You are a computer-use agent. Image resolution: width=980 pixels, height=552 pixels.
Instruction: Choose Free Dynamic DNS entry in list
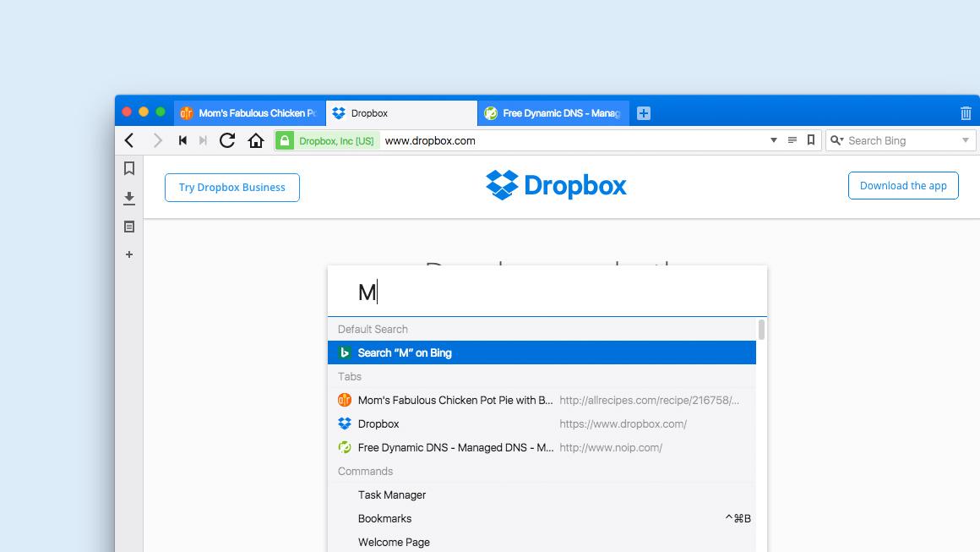pyautogui.click(x=542, y=447)
